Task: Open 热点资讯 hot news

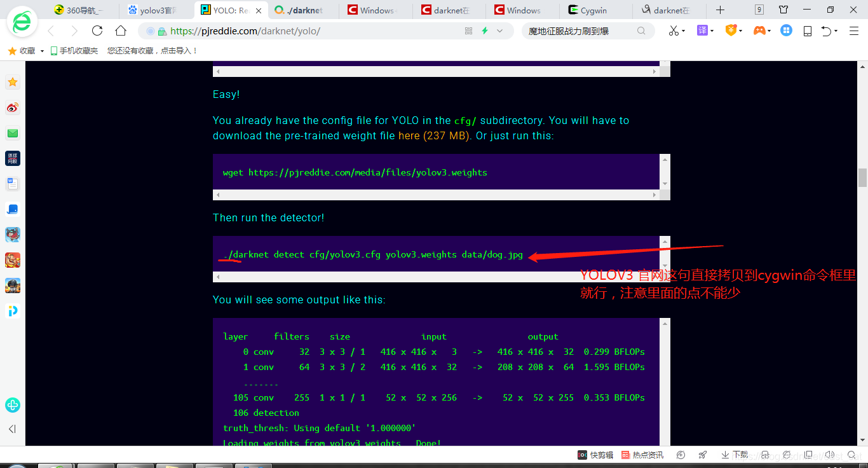Action: (x=642, y=455)
